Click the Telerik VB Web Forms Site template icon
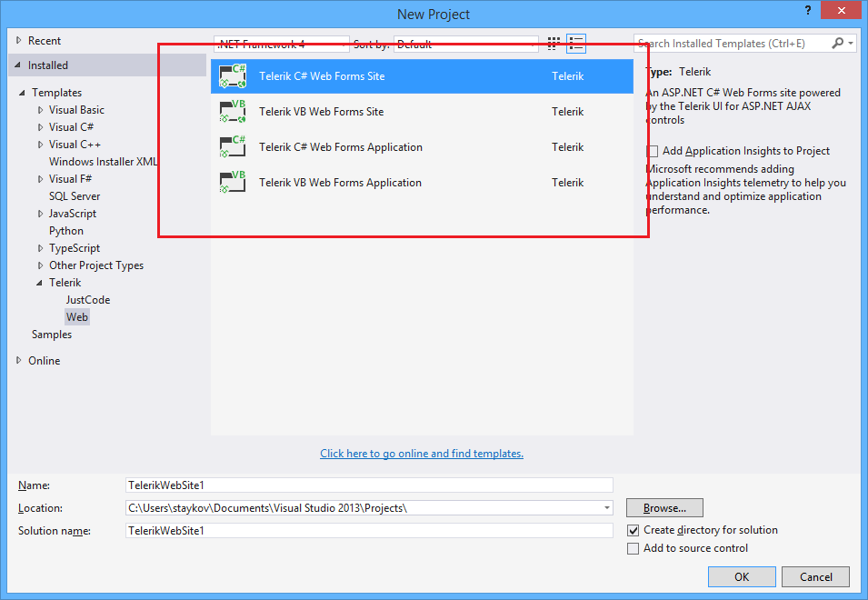Image resolution: width=868 pixels, height=600 pixels. click(x=233, y=112)
